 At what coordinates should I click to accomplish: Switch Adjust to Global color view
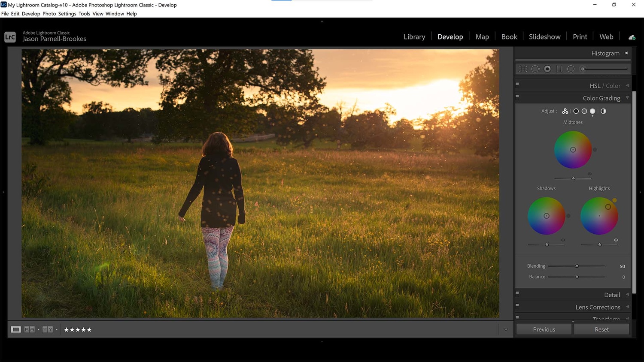point(603,111)
